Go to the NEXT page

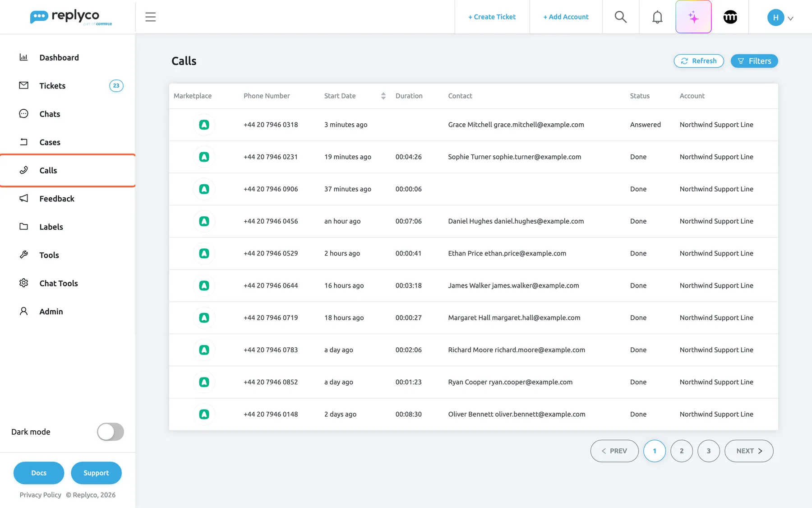coord(749,451)
